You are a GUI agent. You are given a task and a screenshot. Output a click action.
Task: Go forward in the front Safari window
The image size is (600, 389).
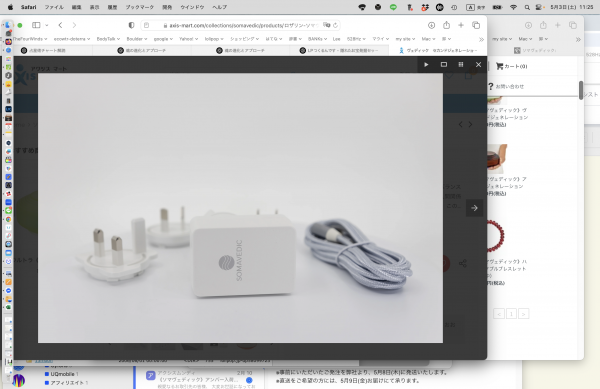pos(74,25)
